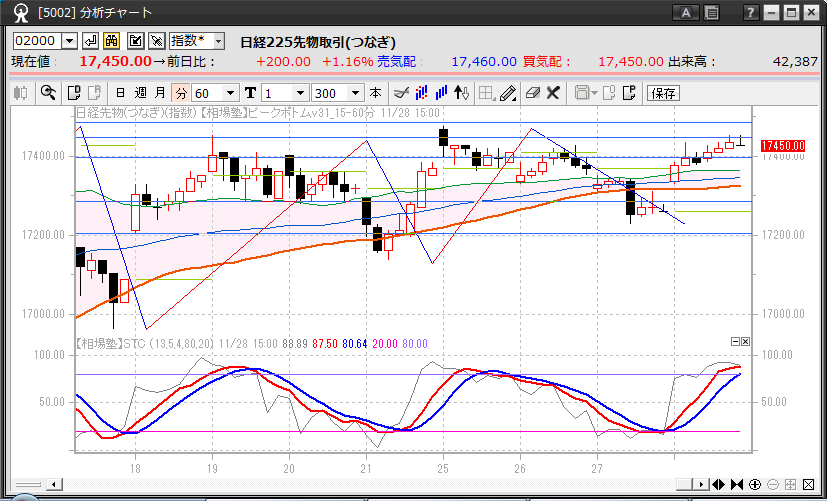Select the magnifier zoom tool
Image resolution: width=827 pixels, height=501 pixels.
pyautogui.click(x=47, y=93)
